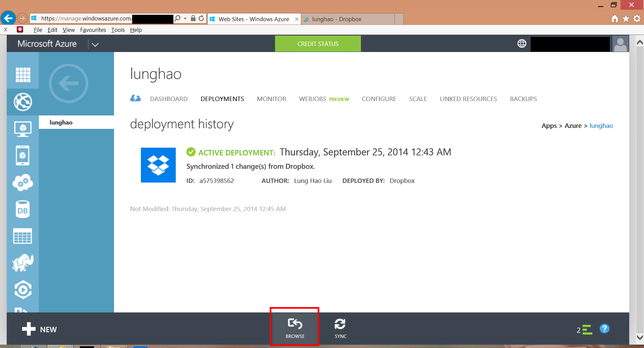Open Storage table icon in sidebar
Screen dimensions: 644x348
[22, 236]
